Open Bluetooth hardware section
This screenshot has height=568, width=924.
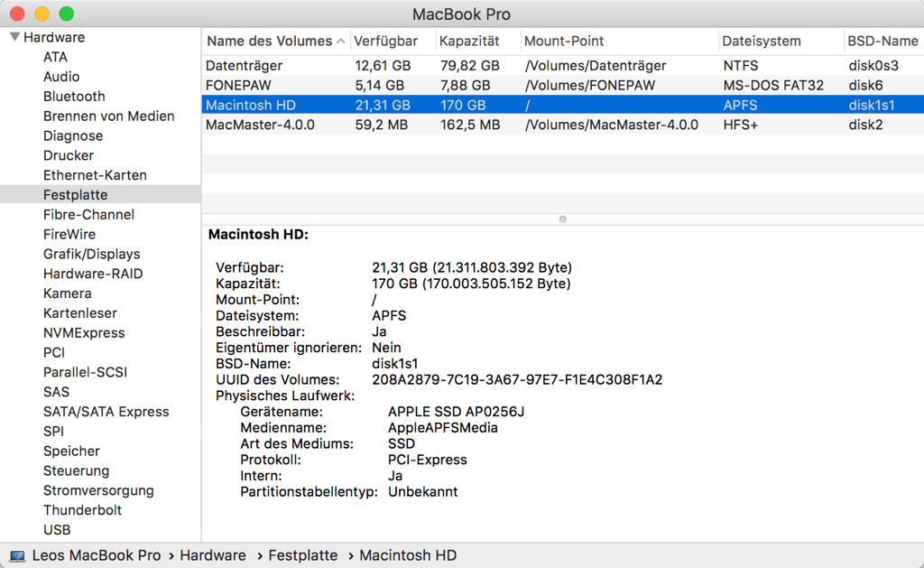coord(74,97)
